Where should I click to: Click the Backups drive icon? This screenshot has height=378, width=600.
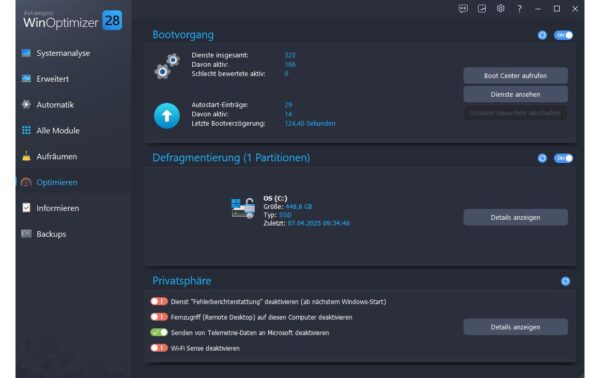(26, 233)
